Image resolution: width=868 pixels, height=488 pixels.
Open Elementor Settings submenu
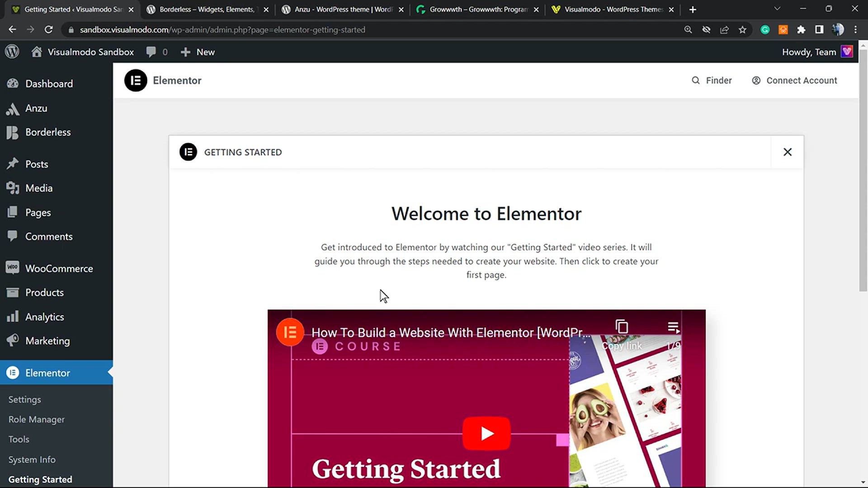[25, 399]
